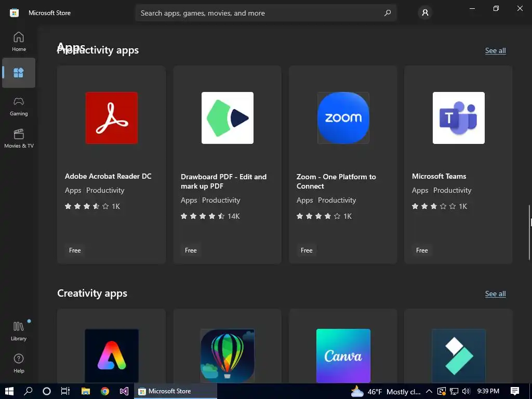Screen dimensions: 532x399
Task: Open the notification center icon
Action: click(515, 391)
